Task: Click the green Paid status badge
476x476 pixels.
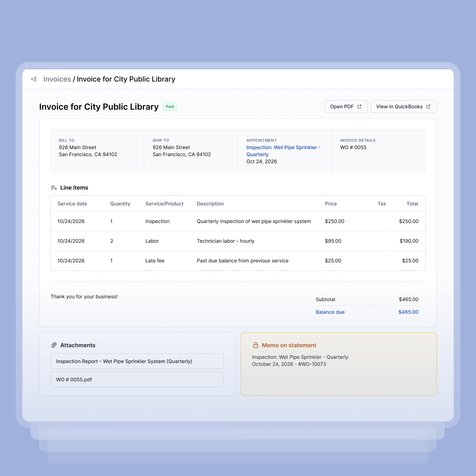Action: (170, 107)
